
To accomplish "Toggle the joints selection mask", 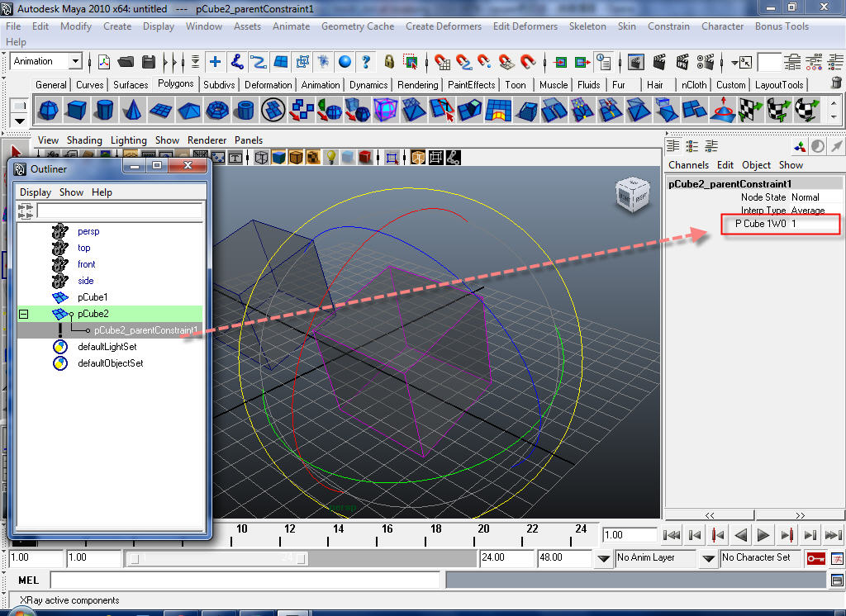I will [237, 62].
